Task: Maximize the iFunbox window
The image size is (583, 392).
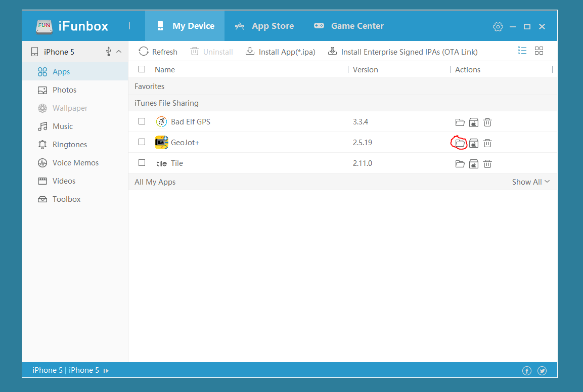Action: (x=527, y=26)
